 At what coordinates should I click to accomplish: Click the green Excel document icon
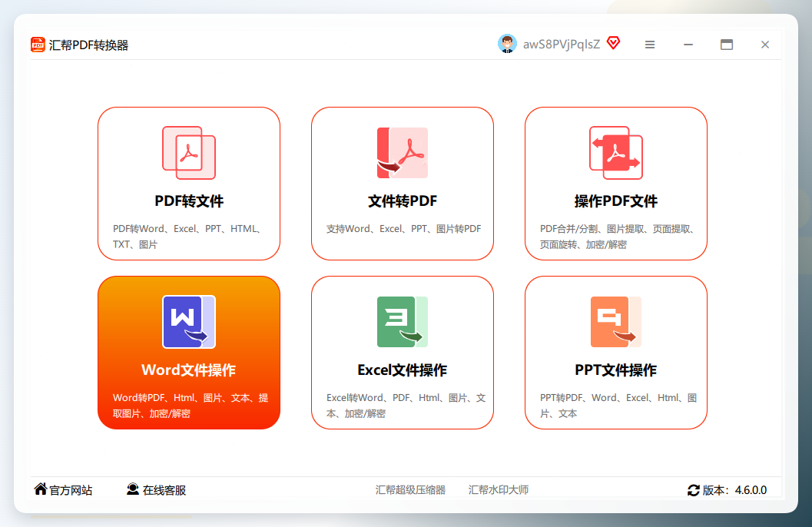(x=403, y=321)
